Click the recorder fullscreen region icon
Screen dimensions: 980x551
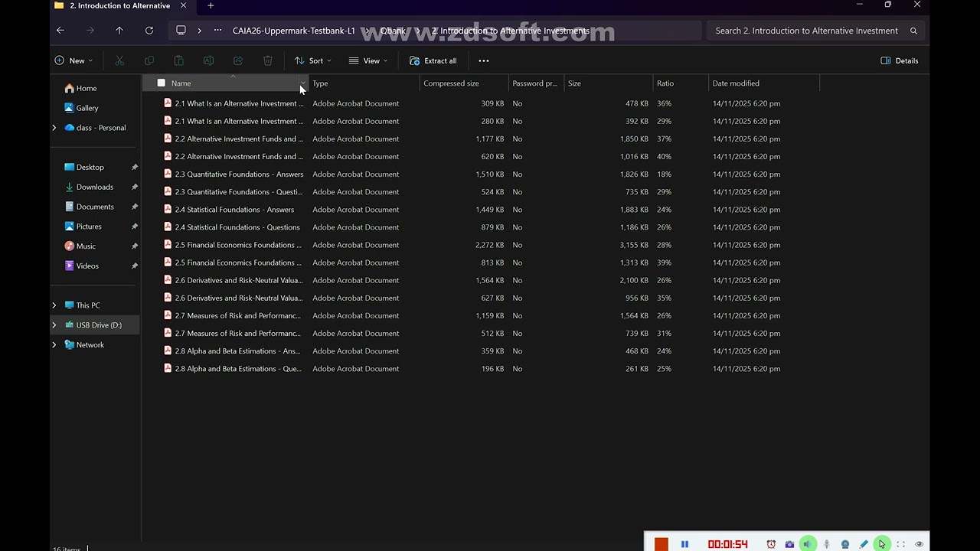pos(900,544)
